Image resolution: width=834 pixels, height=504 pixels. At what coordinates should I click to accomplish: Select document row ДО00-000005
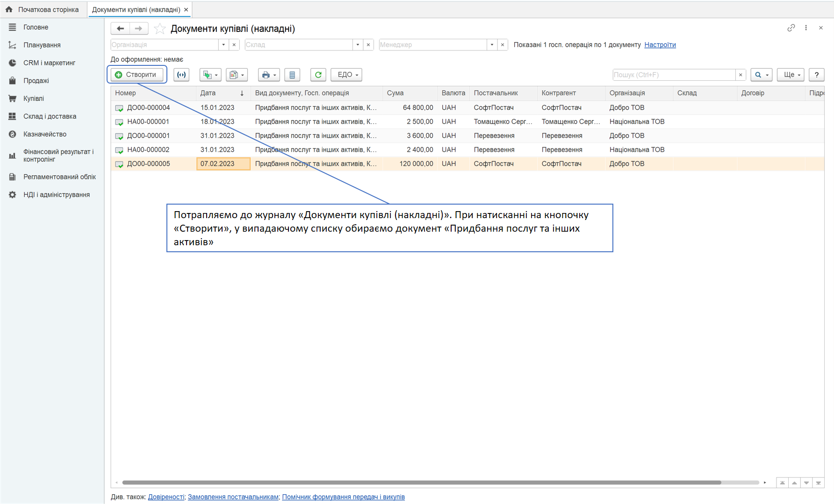pyautogui.click(x=467, y=163)
